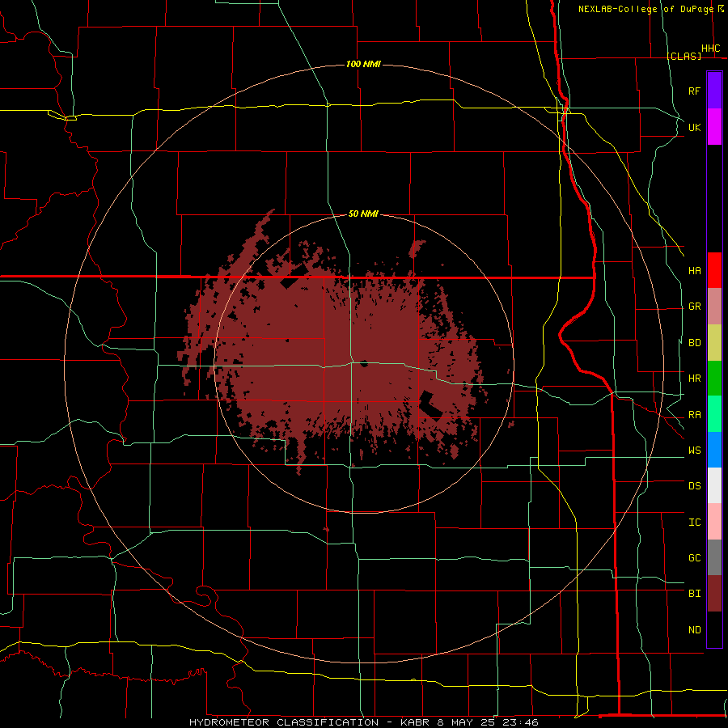Click the 50 NMI range ring label
This screenshot has height=728, width=728.
(363, 214)
